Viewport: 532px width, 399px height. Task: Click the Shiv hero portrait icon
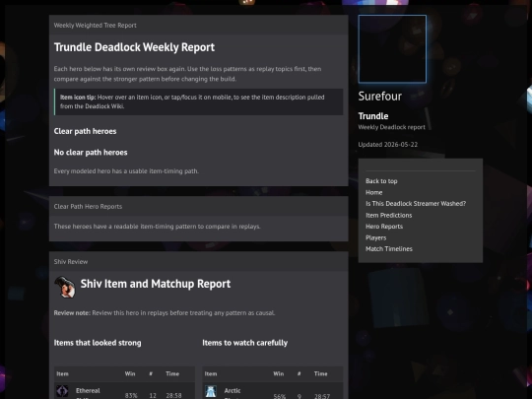[x=64, y=287]
